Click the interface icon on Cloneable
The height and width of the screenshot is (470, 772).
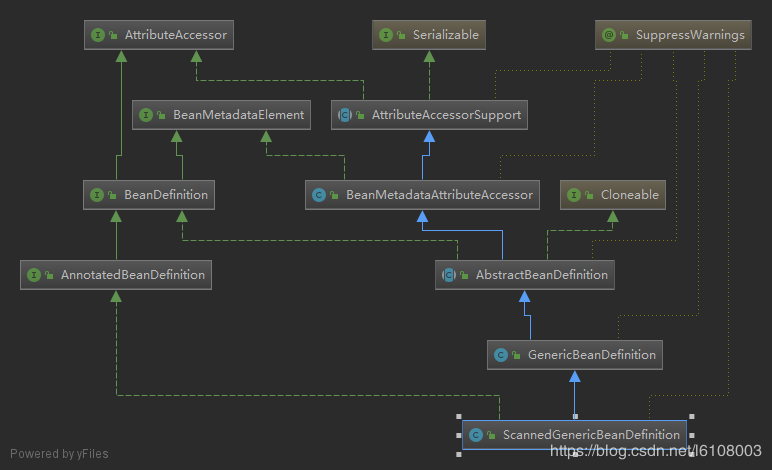tap(574, 195)
